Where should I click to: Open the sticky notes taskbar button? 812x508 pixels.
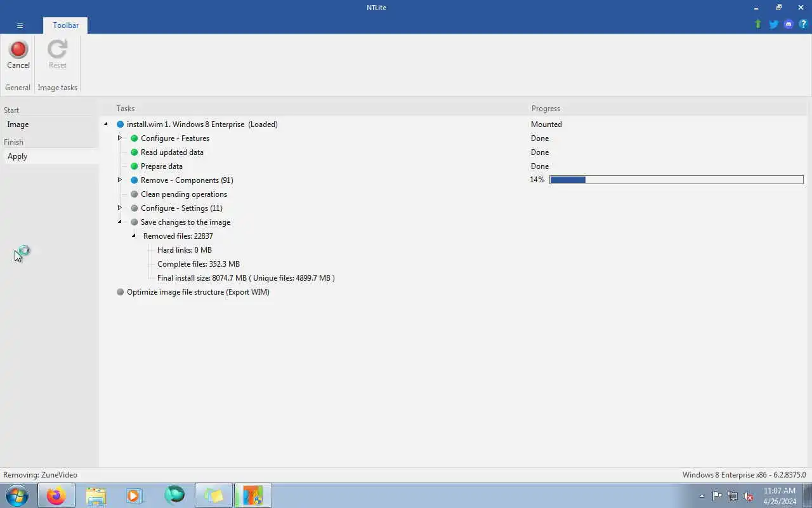(x=214, y=495)
